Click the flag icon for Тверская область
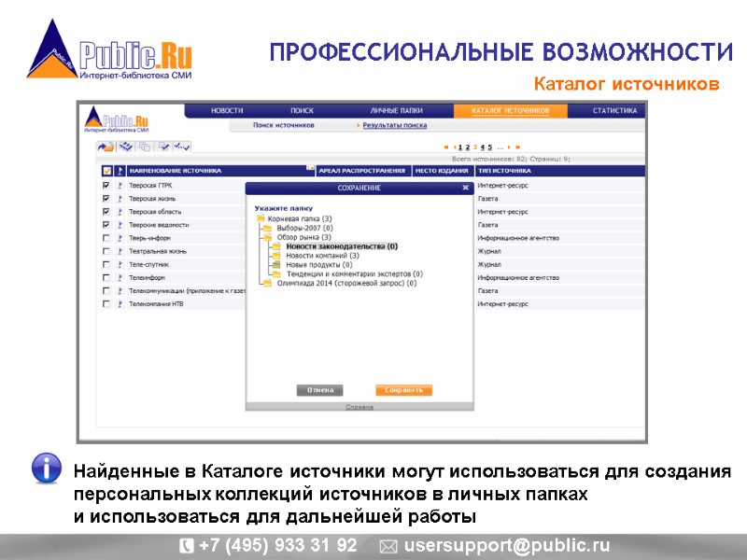 pos(120,212)
